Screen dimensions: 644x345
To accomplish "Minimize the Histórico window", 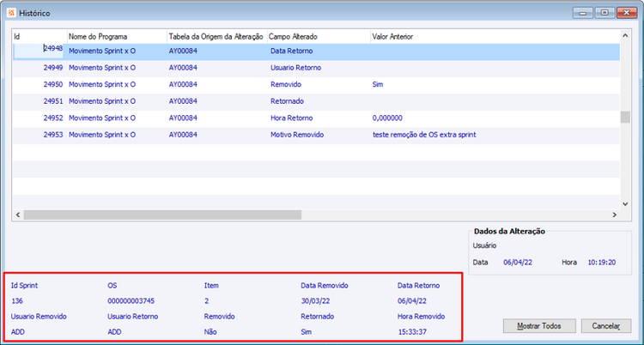I will pos(583,13).
